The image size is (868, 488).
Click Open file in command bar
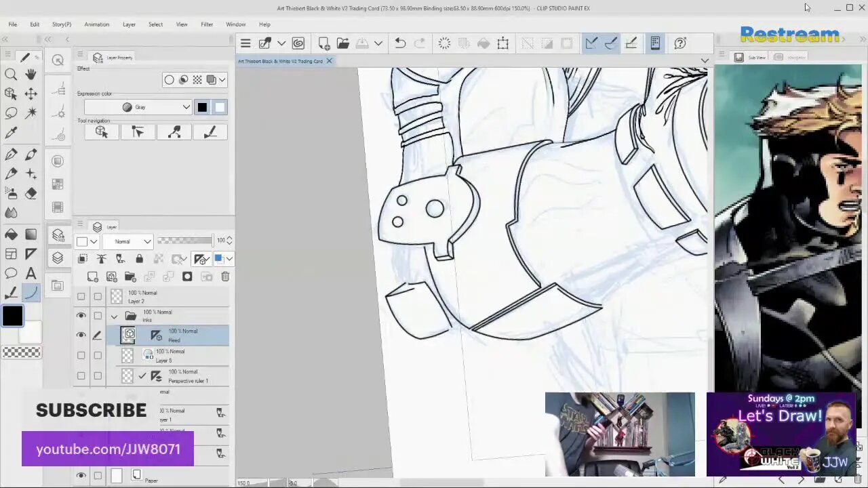(342, 43)
